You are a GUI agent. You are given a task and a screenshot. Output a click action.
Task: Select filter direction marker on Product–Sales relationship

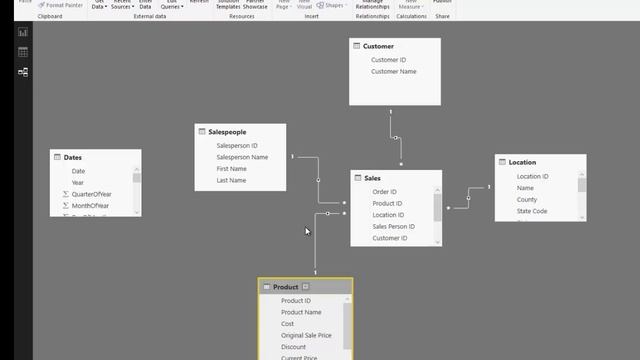click(x=328, y=213)
